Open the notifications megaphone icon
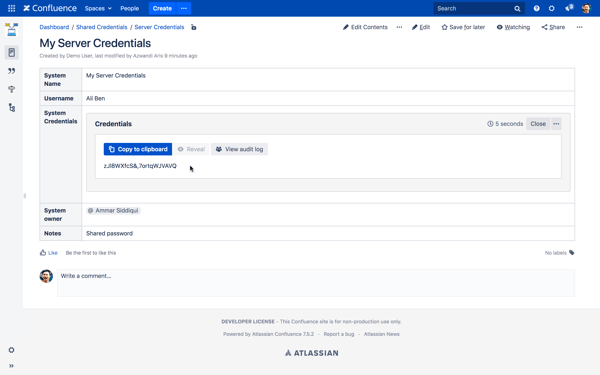Image resolution: width=600 pixels, height=375 pixels. (569, 8)
